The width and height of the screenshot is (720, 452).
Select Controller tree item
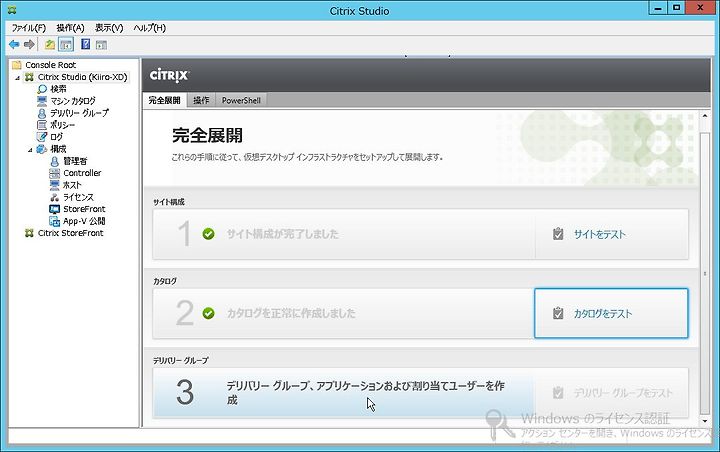tap(82, 173)
